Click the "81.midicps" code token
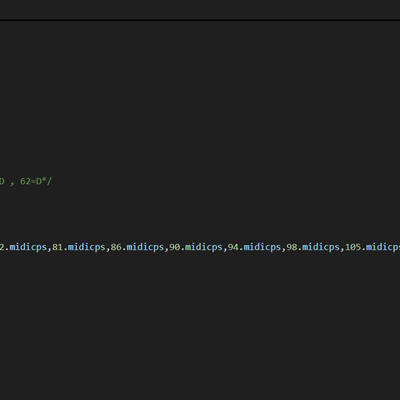This screenshot has height=400, width=400. coord(79,247)
